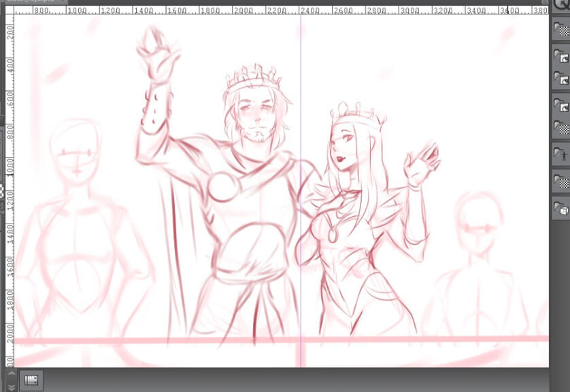Click the queen's pendant necklace on canvas
This screenshot has width=570, height=392.
pyautogui.click(x=333, y=234)
